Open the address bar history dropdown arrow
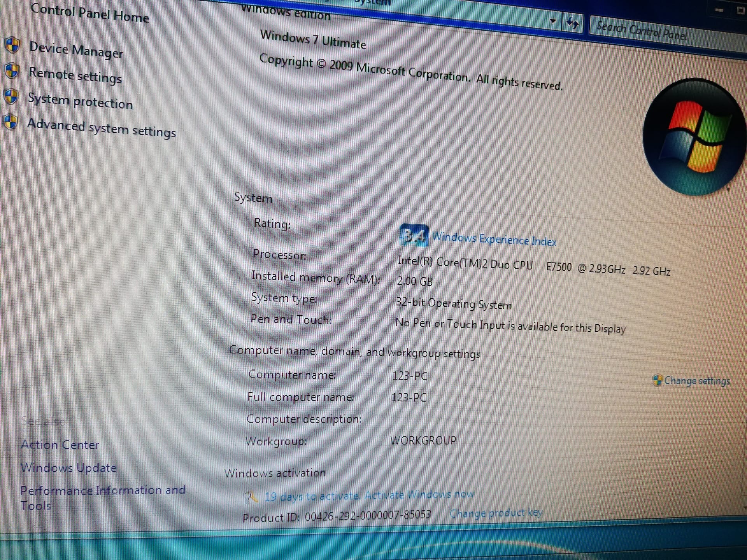Image resolution: width=747 pixels, height=560 pixels. [x=553, y=21]
